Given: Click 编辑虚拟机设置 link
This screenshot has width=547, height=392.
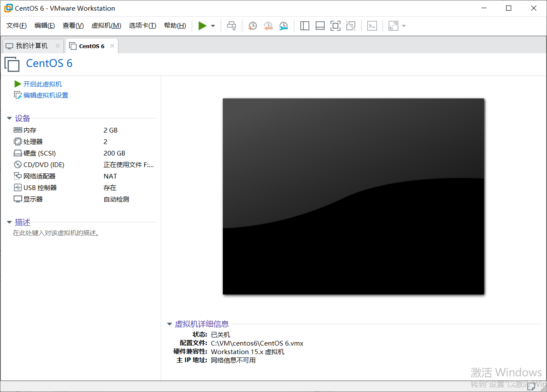Looking at the screenshot, I should pos(46,95).
